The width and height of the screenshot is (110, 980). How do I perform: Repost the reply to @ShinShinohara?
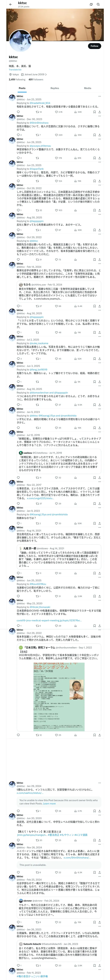click(x=37, y=135)
